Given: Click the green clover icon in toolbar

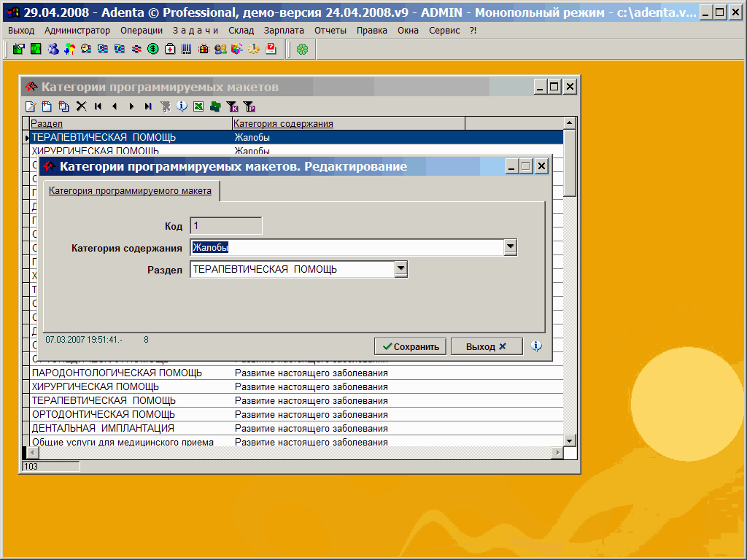Looking at the screenshot, I should tap(302, 49).
